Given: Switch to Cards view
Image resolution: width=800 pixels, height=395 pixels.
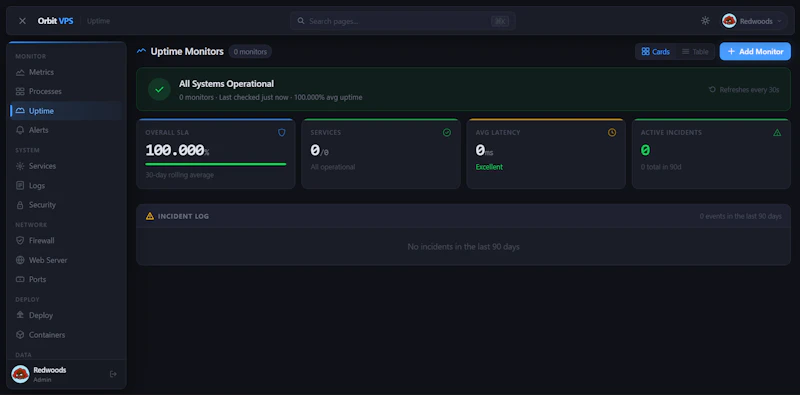Looking at the screenshot, I should (656, 52).
